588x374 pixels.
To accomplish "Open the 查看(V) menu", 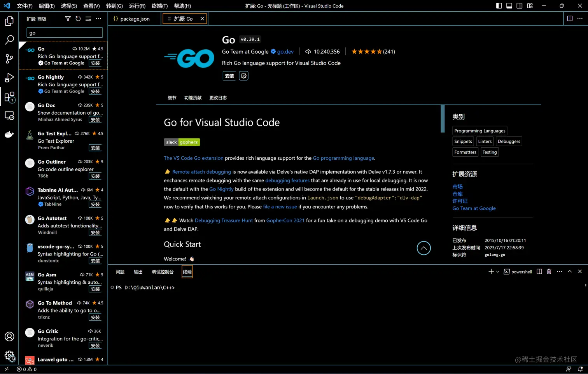I will click(x=91, y=6).
